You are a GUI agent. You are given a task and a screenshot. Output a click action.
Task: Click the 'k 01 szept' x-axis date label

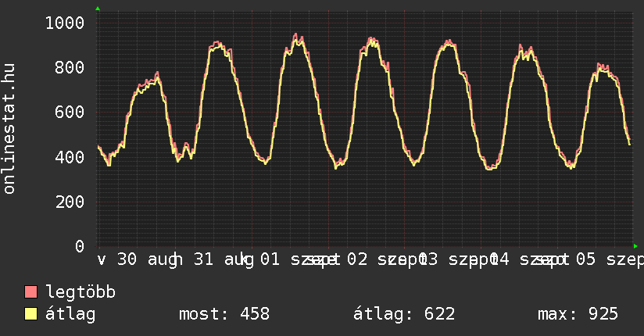click(x=289, y=259)
